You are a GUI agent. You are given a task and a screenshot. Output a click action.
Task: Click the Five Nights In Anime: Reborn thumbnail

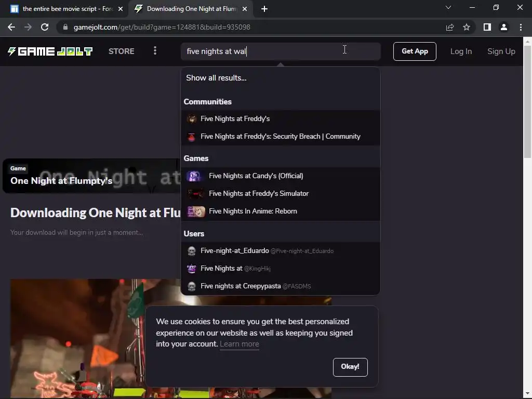click(196, 211)
